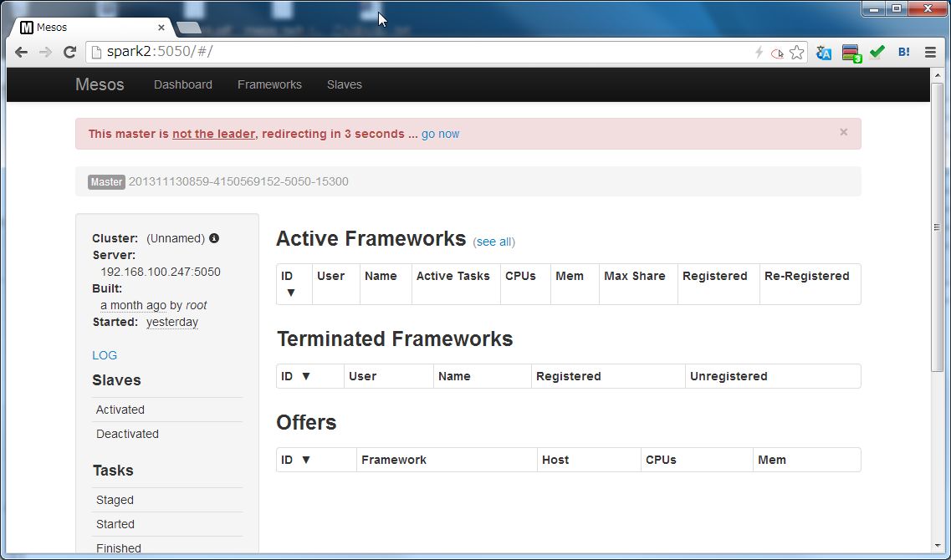Screen dimensions: 951x560
Task: Dismiss the not-the-leader alert
Action: click(844, 132)
